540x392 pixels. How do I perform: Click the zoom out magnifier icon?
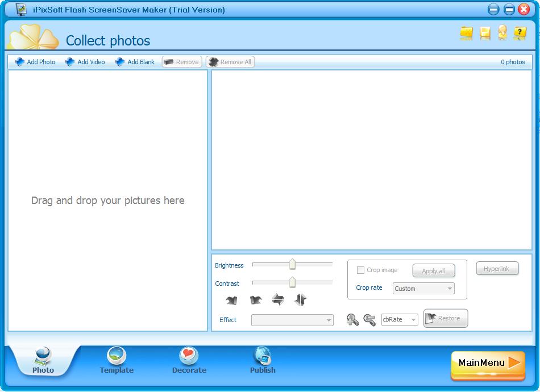point(369,320)
